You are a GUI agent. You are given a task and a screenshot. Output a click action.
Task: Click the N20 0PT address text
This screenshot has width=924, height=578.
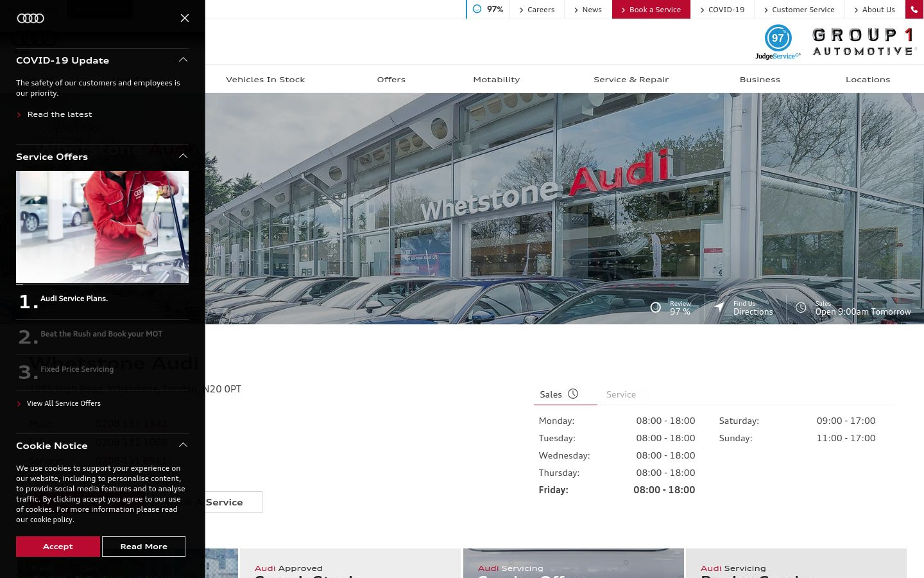[223, 389]
